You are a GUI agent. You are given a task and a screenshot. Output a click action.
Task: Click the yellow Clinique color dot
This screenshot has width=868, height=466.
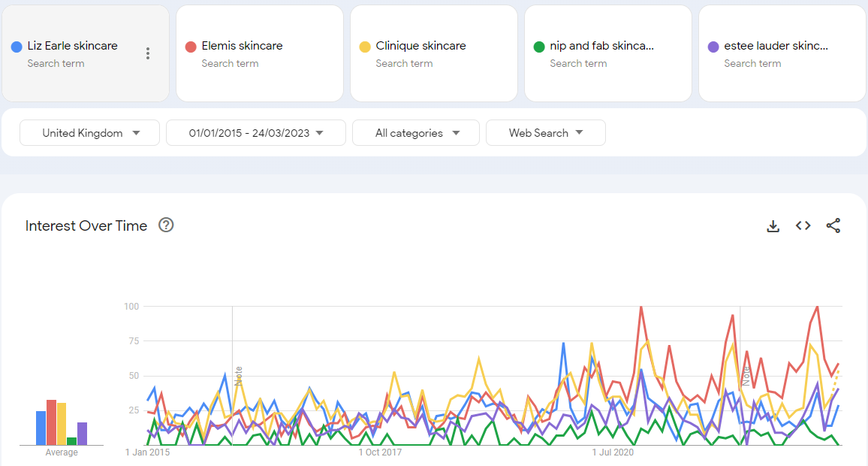365,47
